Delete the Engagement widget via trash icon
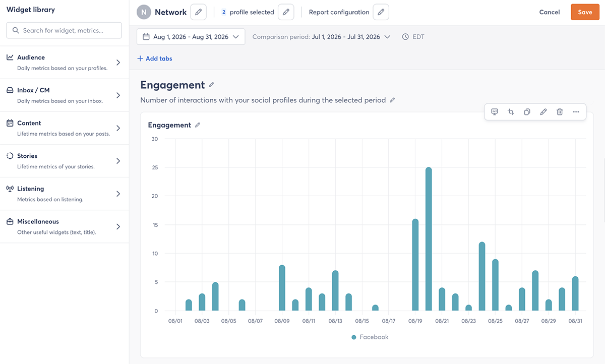This screenshot has width=605, height=364. [x=560, y=112]
